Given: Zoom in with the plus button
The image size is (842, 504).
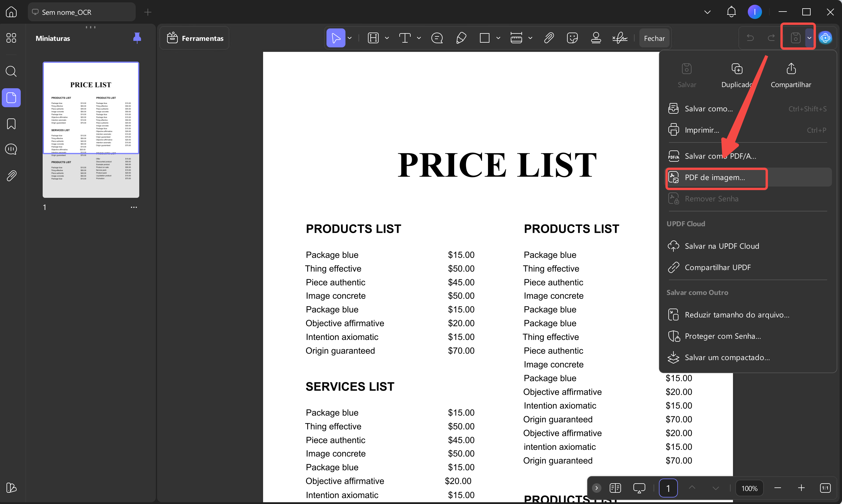Looking at the screenshot, I should (x=801, y=488).
